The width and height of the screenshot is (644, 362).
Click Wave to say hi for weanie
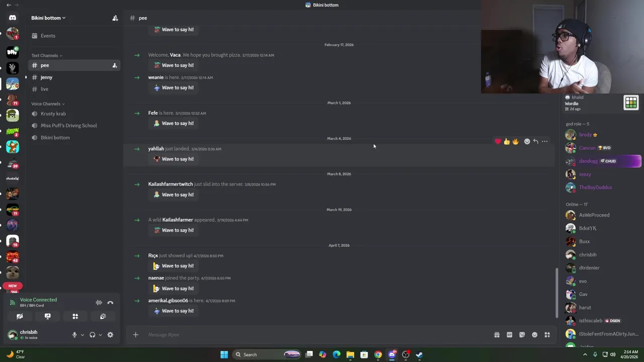(173, 87)
